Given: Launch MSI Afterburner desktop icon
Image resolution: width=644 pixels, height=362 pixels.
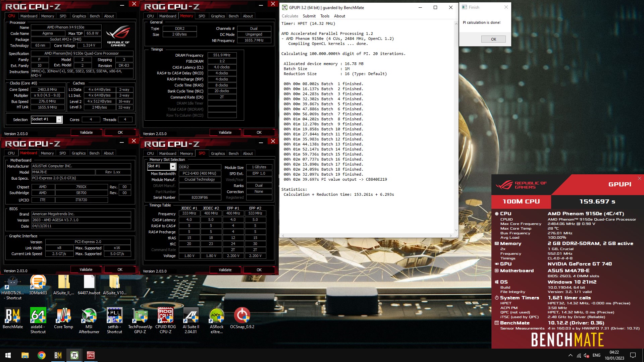Looking at the screenshot, I should coord(89,321).
